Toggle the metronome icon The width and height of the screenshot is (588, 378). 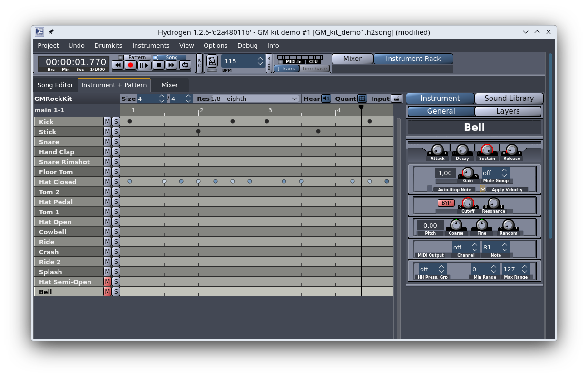click(212, 61)
